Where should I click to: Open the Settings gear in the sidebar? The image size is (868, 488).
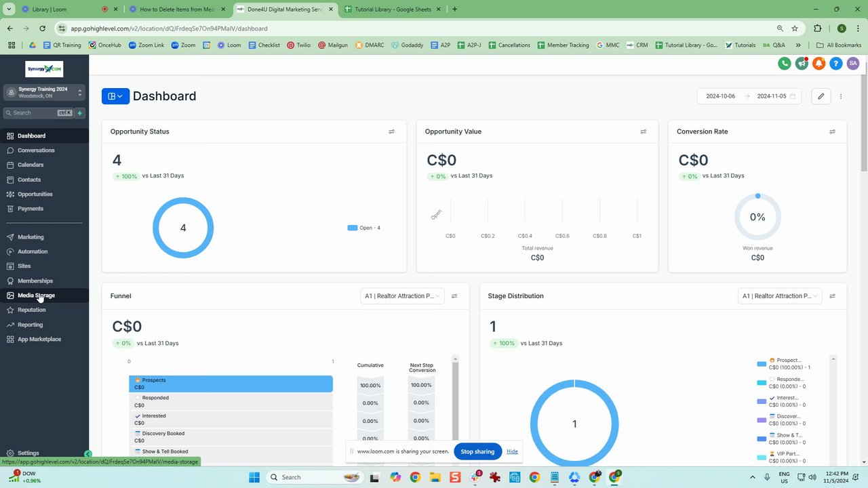(x=10, y=453)
